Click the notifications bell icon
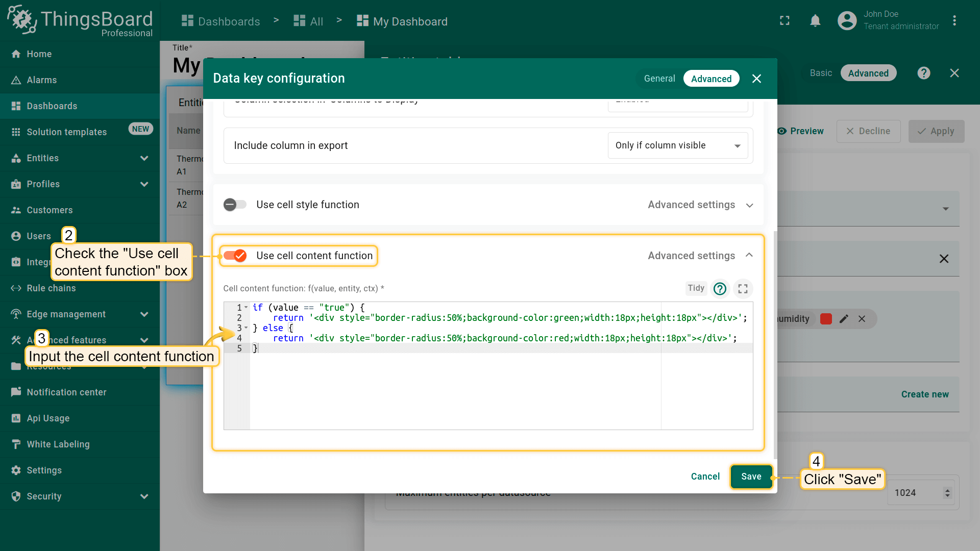Viewport: 980px width, 551px height. pyautogui.click(x=815, y=21)
